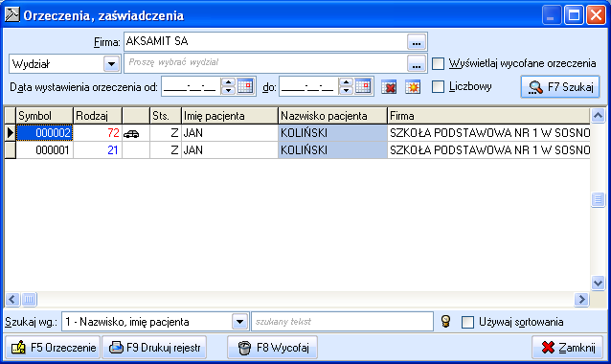Enable Używaj sortowania checkbox
The height and width of the screenshot is (364, 611).
click(x=467, y=322)
